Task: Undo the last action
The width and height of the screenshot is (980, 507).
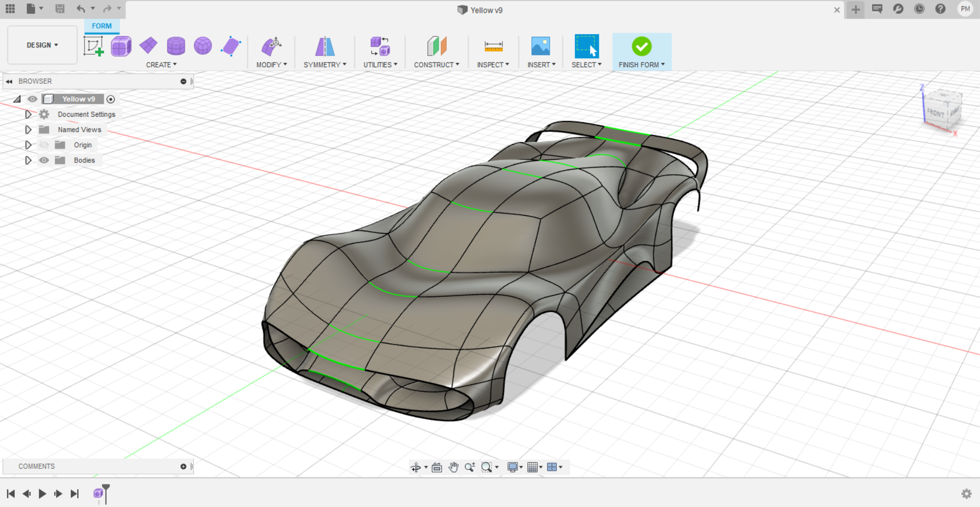Action: pos(81,9)
